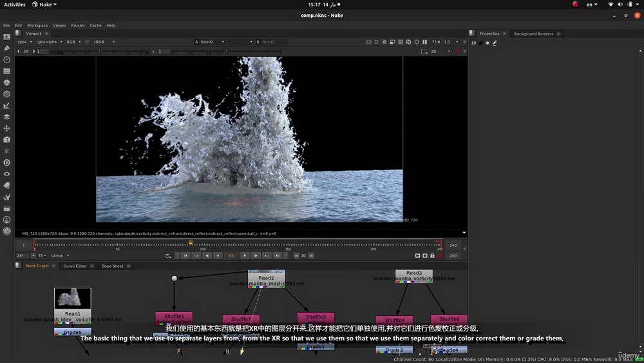Jump to the last frame
Image resolution: width=644 pixels, height=363 pixels.
pyautogui.click(x=277, y=256)
